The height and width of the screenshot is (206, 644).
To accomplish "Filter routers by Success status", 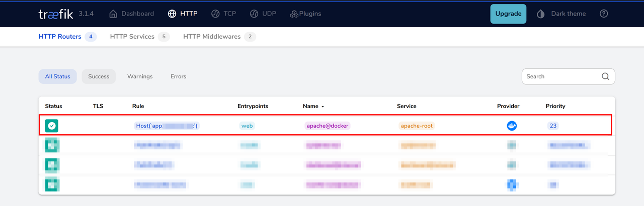I will click(x=99, y=76).
